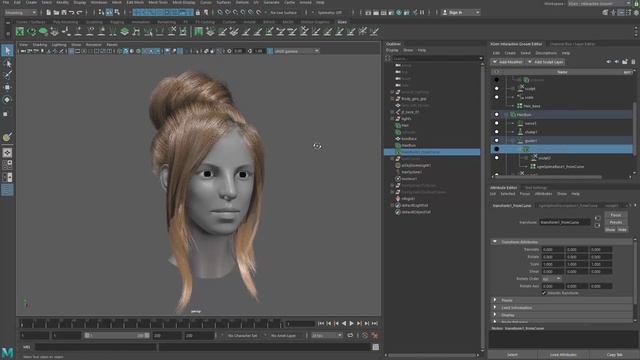This screenshot has height=360, width=640.
Task: Click the sculpt2 modifier icon in Groom Editor
Action: pos(534,158)
